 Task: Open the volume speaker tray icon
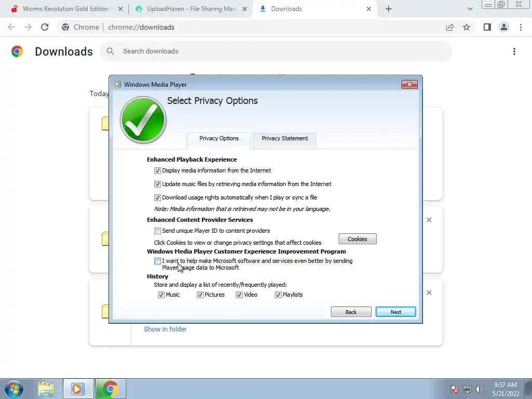coord(480,389)
